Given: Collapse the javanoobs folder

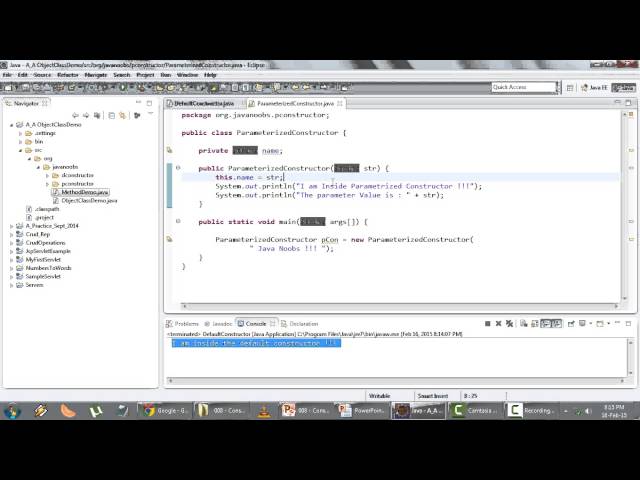Looking at the screenshot, I should 38,167.
